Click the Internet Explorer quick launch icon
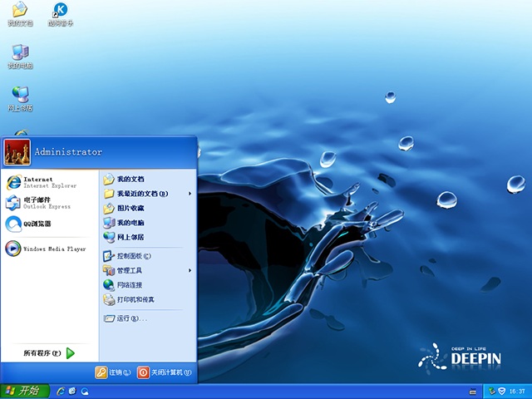This screenshot has height=399, width=532. click(x=62, y=391)
